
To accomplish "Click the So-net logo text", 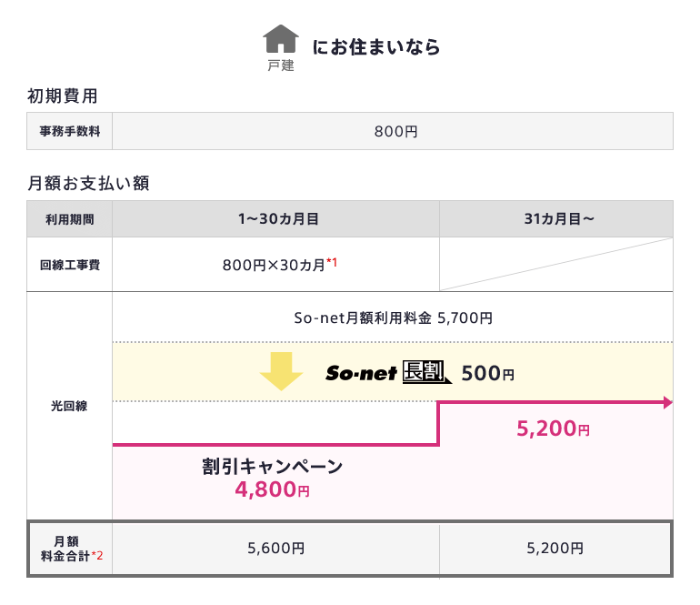I will click(x=360, y=373).
